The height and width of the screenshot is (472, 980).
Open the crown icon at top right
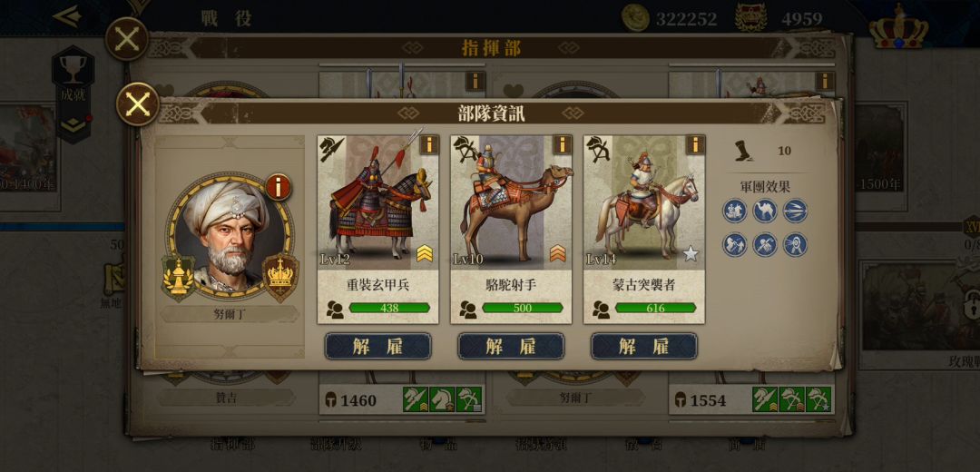pos(899,27)
